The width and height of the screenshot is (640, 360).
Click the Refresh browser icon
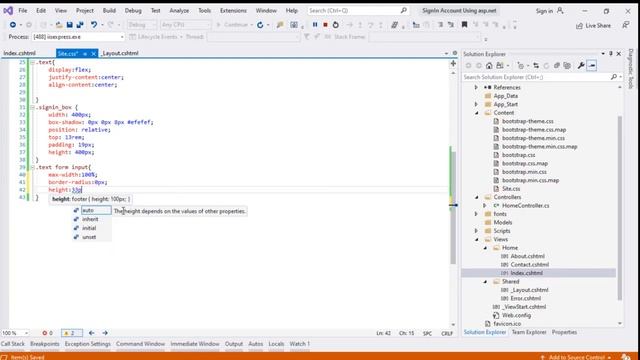(260, 25)
